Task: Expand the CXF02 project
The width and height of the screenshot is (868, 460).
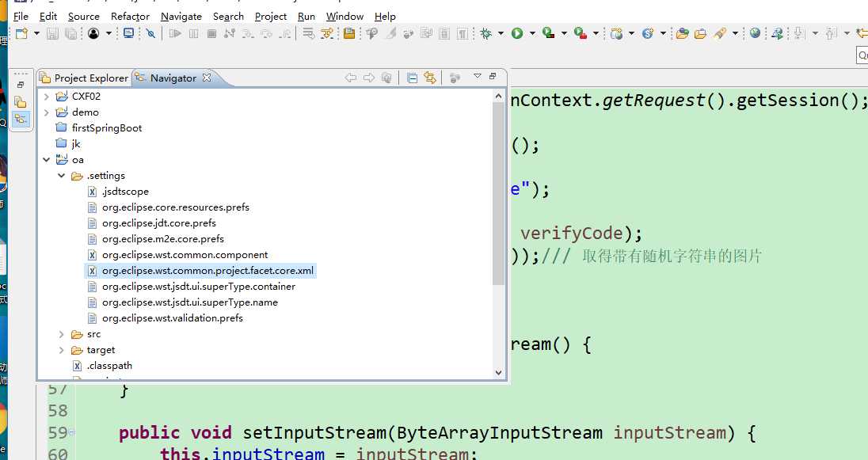Action: [x=47, y=97]
